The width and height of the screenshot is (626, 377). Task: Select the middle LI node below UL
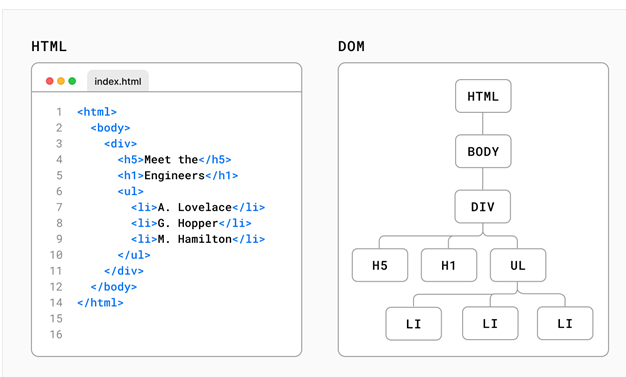pos(490,323)
